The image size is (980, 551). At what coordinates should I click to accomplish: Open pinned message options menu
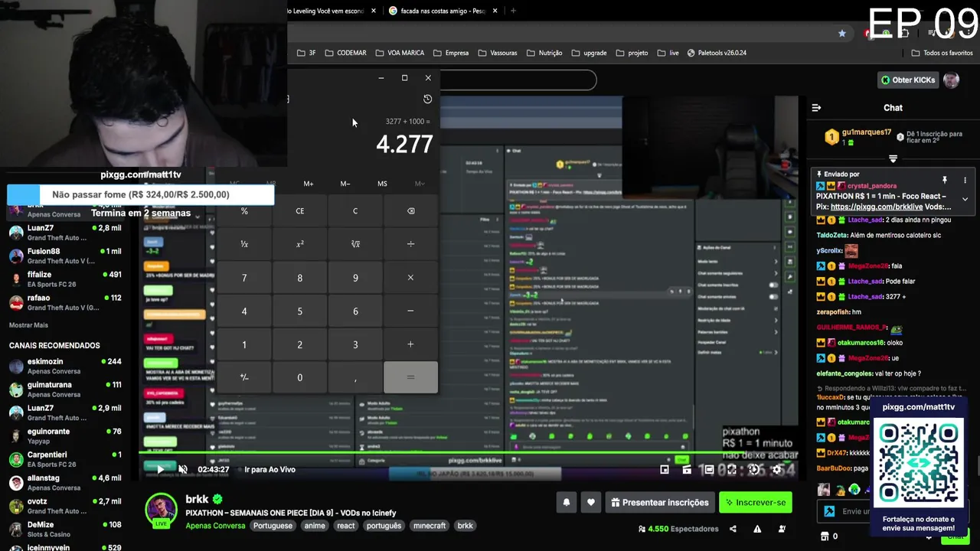point(965,180)
